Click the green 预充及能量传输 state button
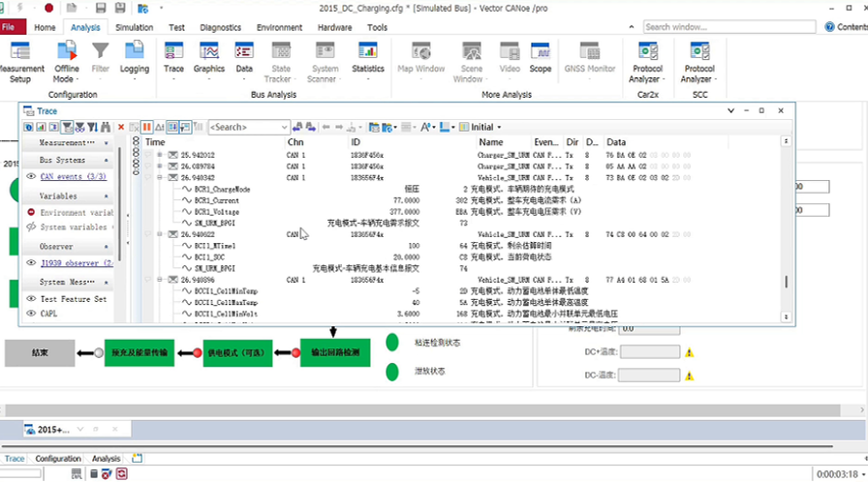This screenshot has width=868, height=482. coord(139,352)
